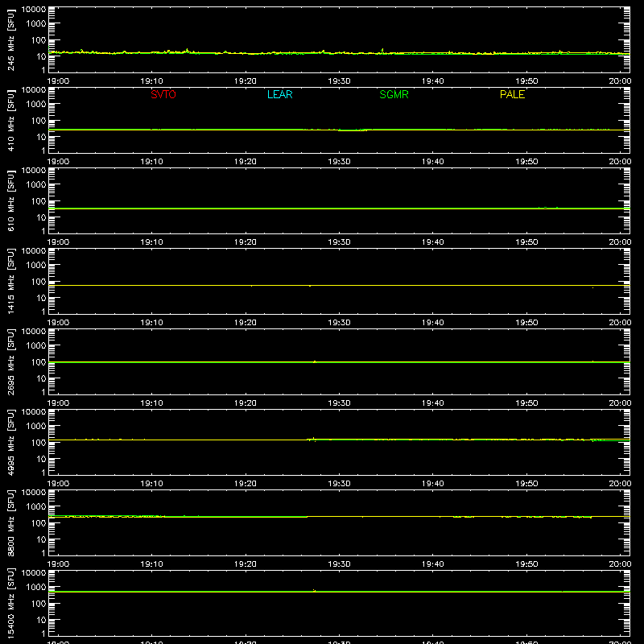Viewport: 644px width, 644px height.
Task: Click the cyan LEAR station label
Action: 279,94
